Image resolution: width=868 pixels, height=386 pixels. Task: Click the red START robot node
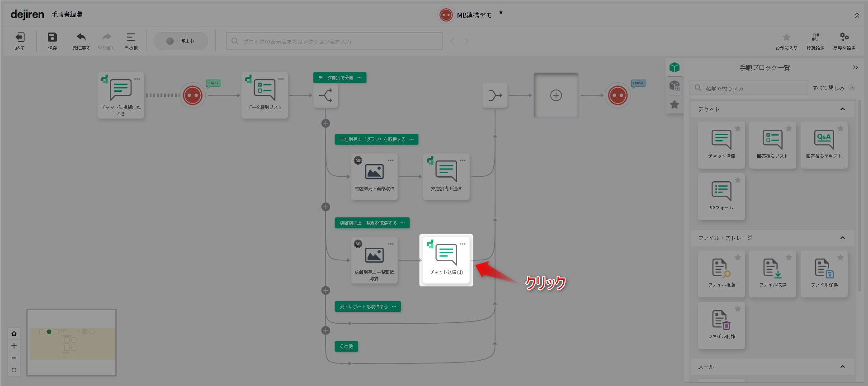click(x=193, y=95)
